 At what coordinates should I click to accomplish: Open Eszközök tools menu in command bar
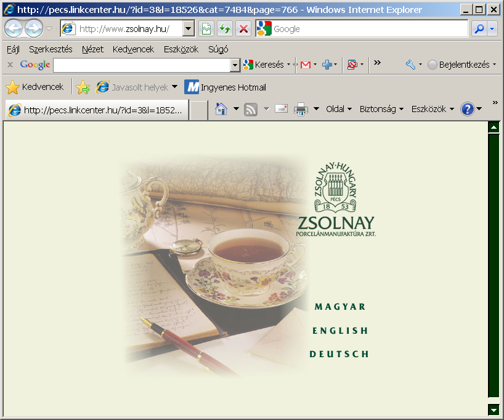tap(433, 109)
